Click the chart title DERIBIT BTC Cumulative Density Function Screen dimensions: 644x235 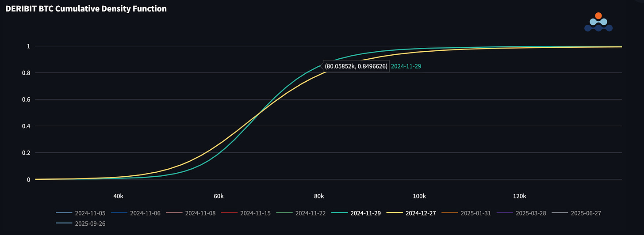tap(86, 8)
